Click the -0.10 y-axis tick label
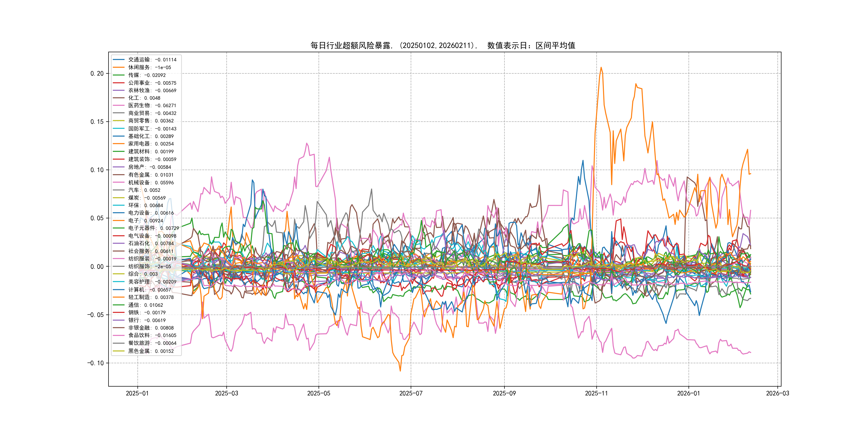Image resolution: width=868 pixels, height=434 pixels. [96, 363]
